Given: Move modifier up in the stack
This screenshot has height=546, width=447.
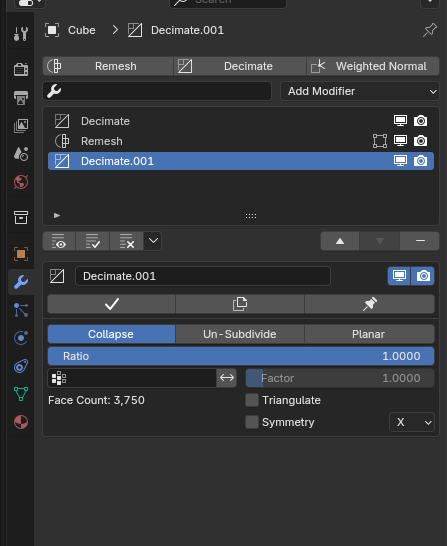Looking at the screenshot, I should pyautogui.click(x=340, y=241).
